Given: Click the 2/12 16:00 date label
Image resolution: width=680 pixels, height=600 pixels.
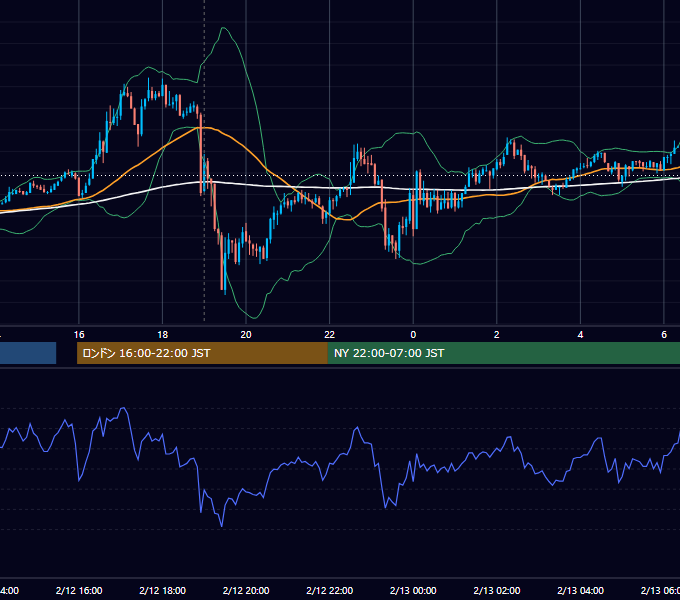Looking at the screenshot, I should [x=79, y=590].
